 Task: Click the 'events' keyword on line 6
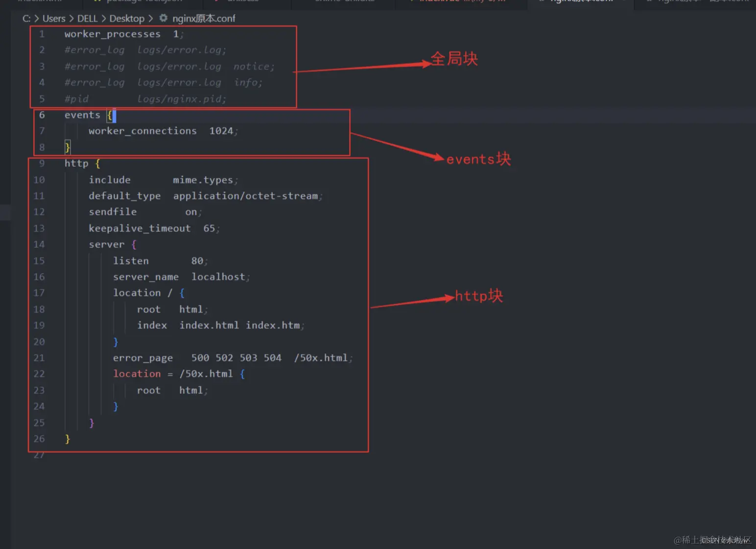click(82, 115)
